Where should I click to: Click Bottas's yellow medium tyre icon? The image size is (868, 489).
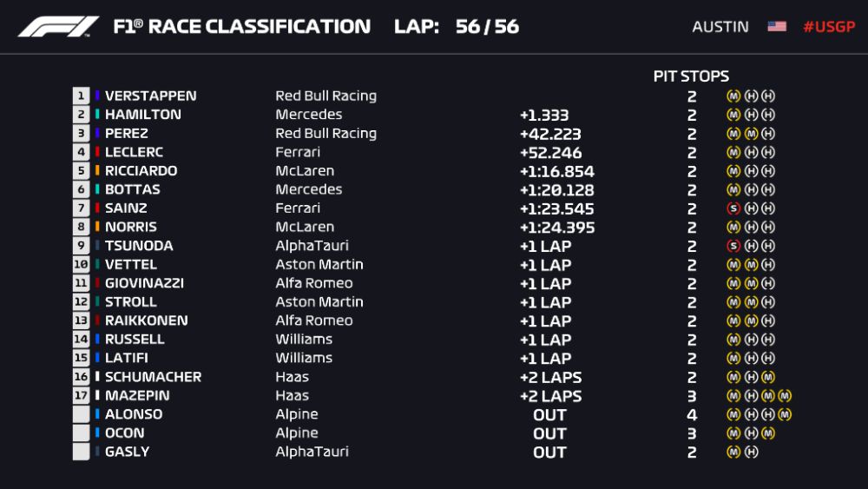(733, 189)
